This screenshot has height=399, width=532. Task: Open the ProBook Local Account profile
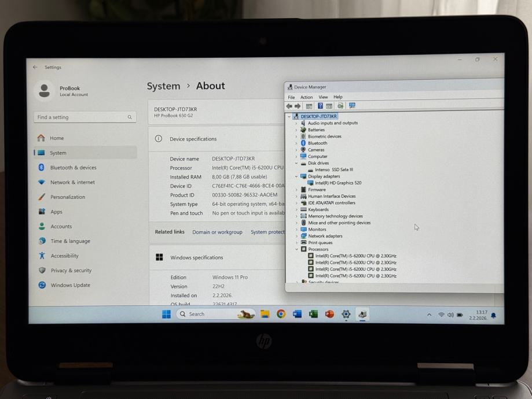click(x=62, y=91)
